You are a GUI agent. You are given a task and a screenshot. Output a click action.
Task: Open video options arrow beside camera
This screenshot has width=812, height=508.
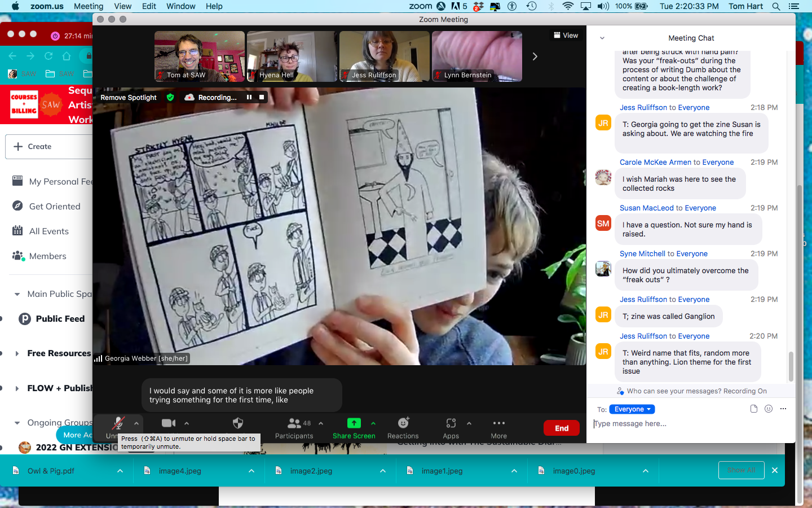tap(187, 423)
